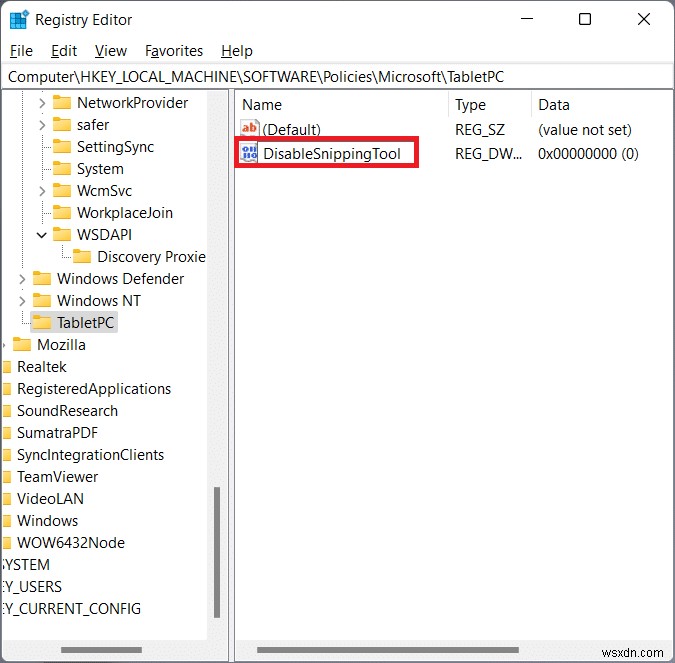Select the HKEY_CURRENT_CONFIG hive

point(71,608)
